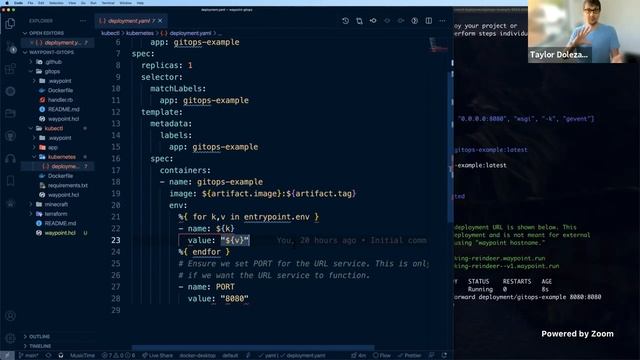The height and width of the screenshot is (360, 640).
Task: Collapse the kubernetes folder
Action: click(61, 157)
